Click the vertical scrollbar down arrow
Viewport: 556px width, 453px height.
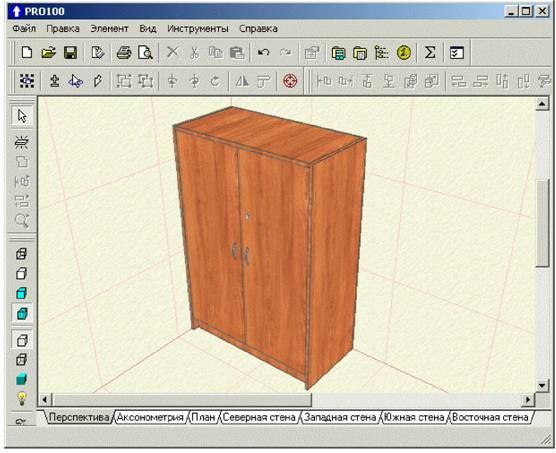[x=542, y=386]
